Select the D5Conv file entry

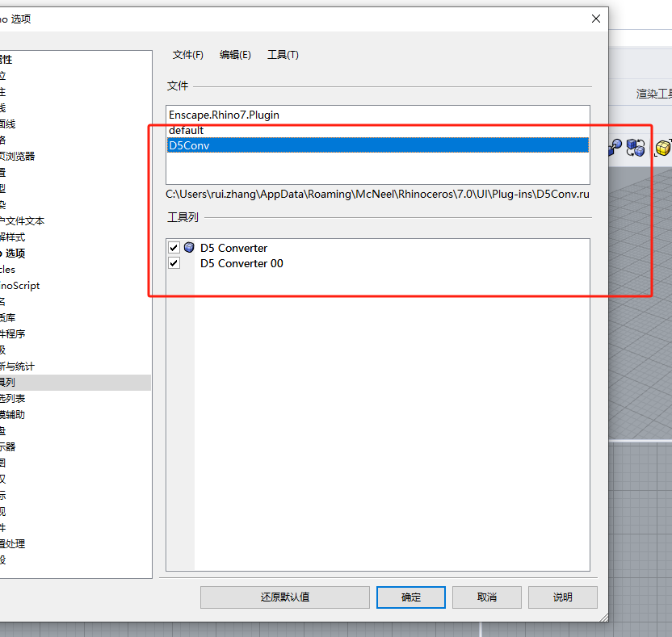(377, 145)
